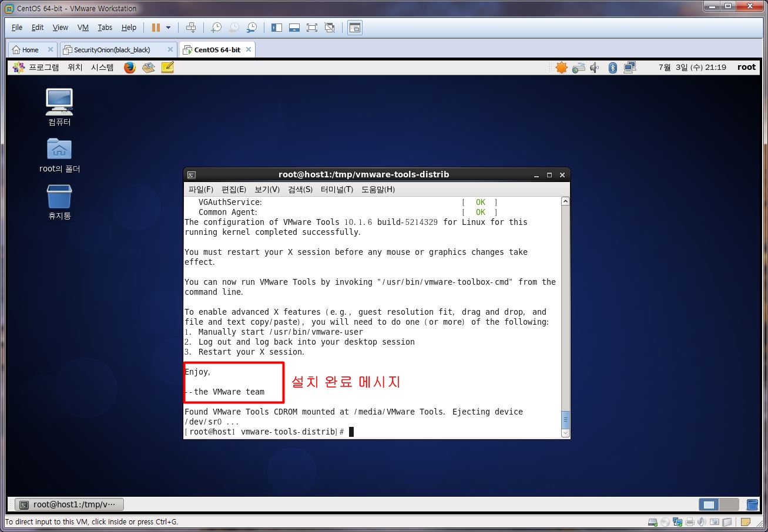Launch the mail client from the panel
Viewport: 768px width, 532px height.
coord(149,68)
